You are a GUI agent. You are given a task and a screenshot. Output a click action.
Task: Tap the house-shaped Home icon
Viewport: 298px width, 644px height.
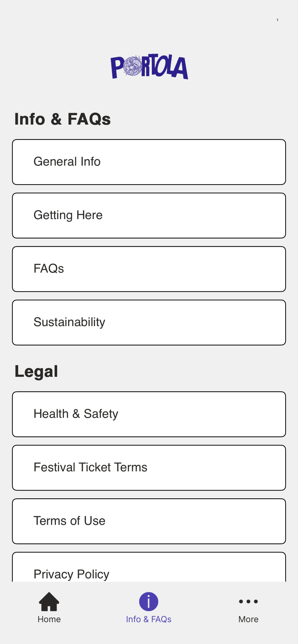click(49, 601)
